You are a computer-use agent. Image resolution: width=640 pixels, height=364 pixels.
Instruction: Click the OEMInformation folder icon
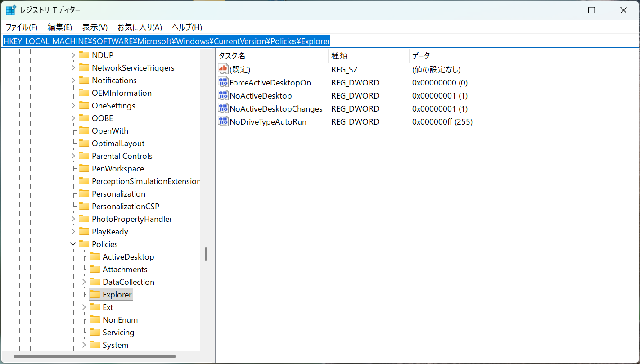click(x=84, y=93)
